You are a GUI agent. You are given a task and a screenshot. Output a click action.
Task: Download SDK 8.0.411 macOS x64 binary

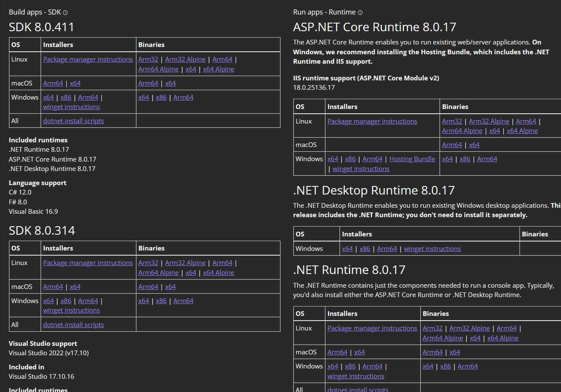click(x=171, y=83)
